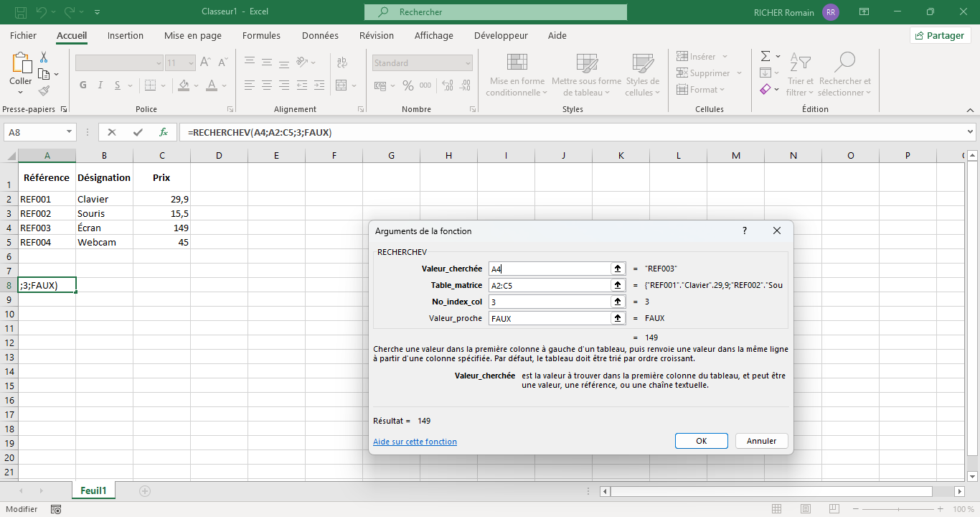Click the orientation text-angle icon
Screen dimensions: 980x517
point(303,62)
